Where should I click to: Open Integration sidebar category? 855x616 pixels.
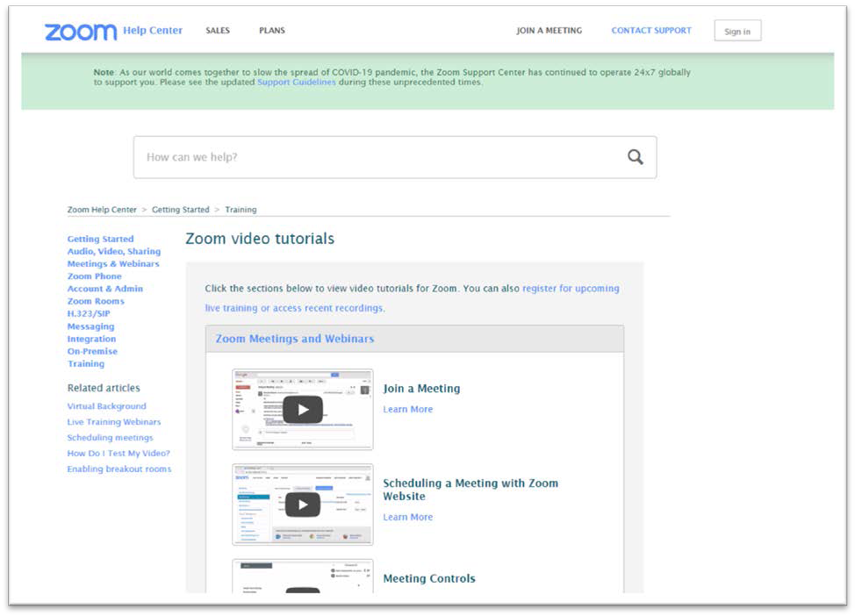91,339
